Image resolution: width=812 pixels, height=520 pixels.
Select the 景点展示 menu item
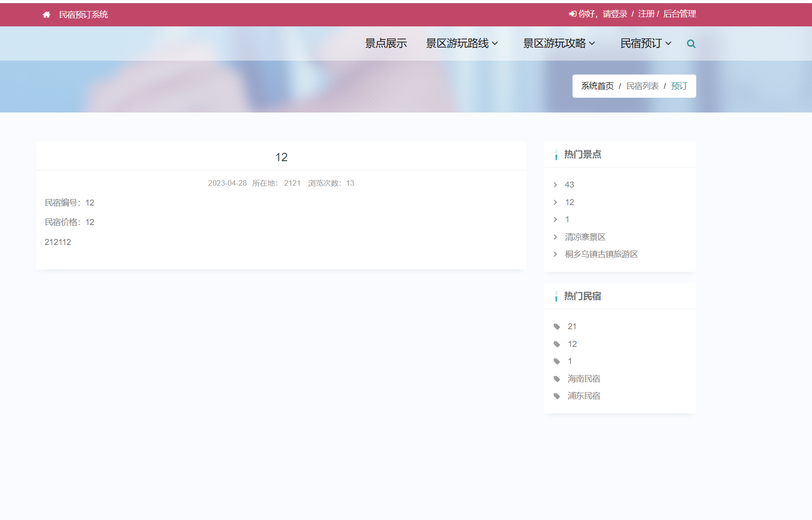[385, 43]
